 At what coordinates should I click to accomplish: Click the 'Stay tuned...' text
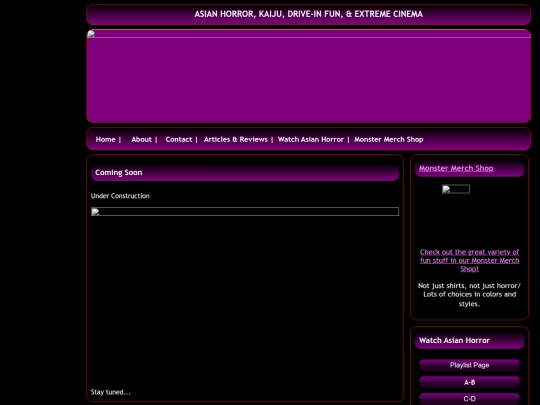(111, 392)
